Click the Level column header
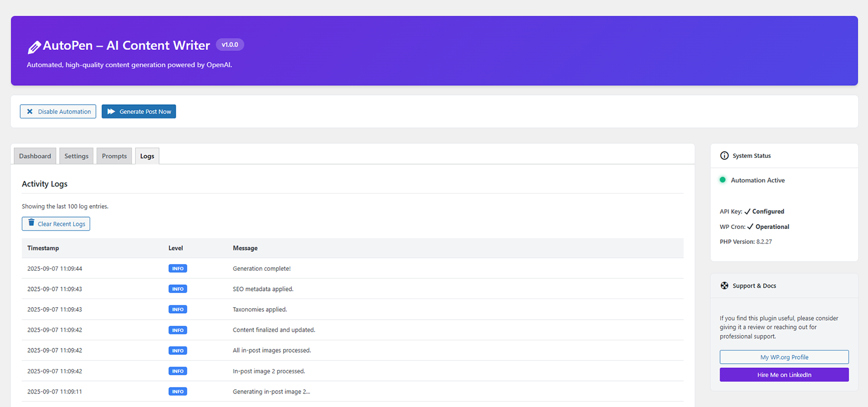This screenshot has height=407, width=868. pyautogui.click(x=176, y=248)
